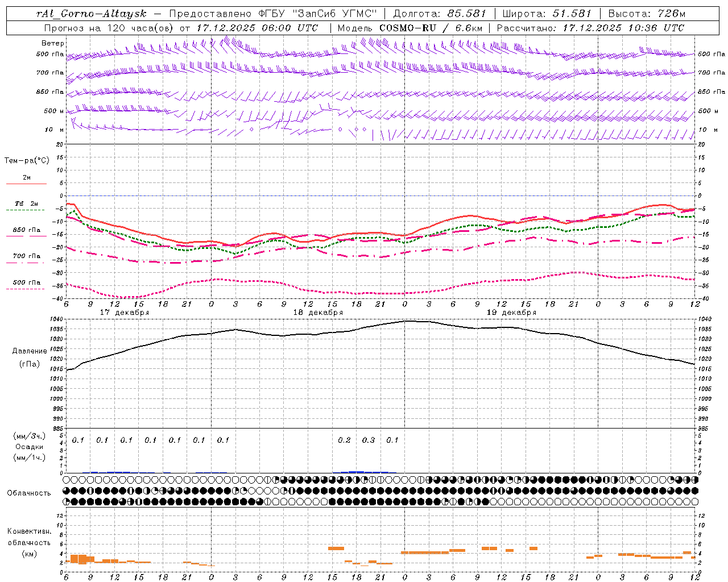The height and width of the screenshot is (582, 728).
Task: Click the Давление pressure panel label
Action: tap(30, 351)
